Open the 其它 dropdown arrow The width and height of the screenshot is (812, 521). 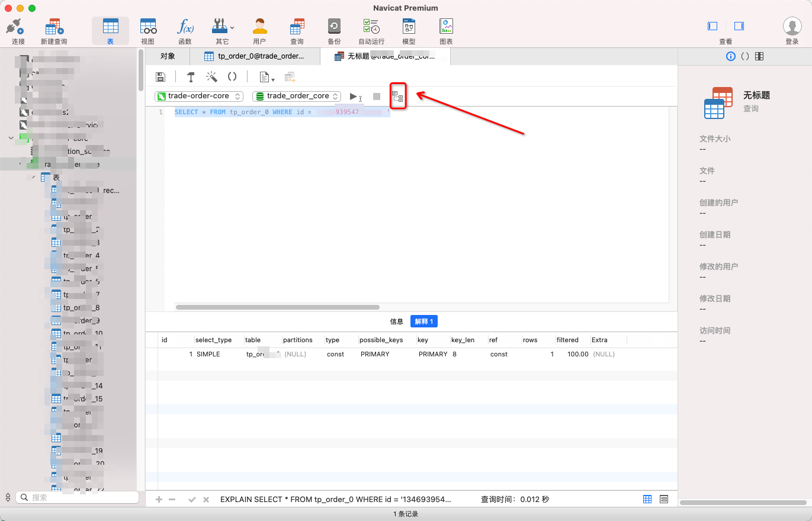[x=232, y=27]
